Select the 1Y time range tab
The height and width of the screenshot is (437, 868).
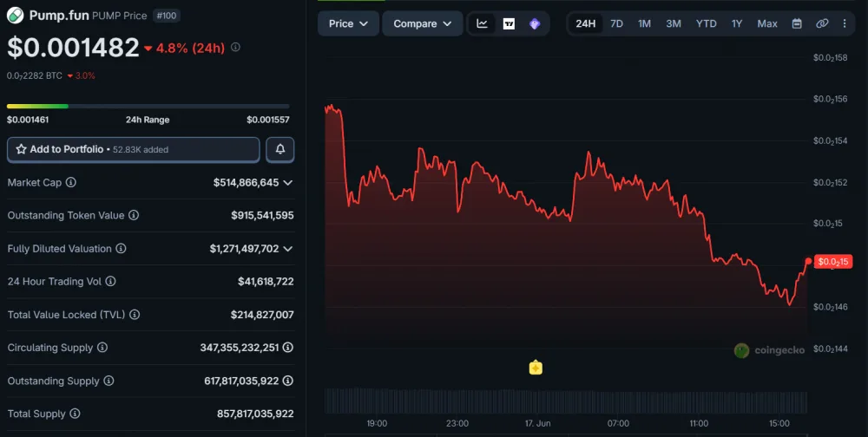coord(737,23)
